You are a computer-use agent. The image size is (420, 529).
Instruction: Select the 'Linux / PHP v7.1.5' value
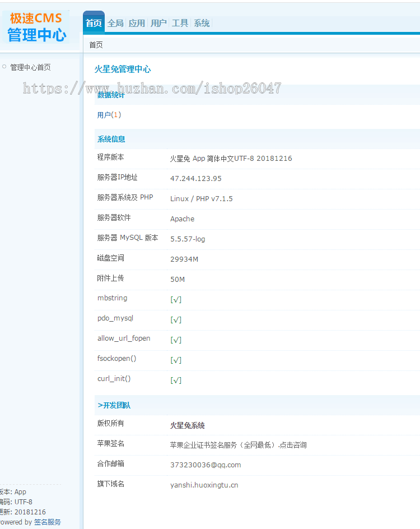(201, 199)
